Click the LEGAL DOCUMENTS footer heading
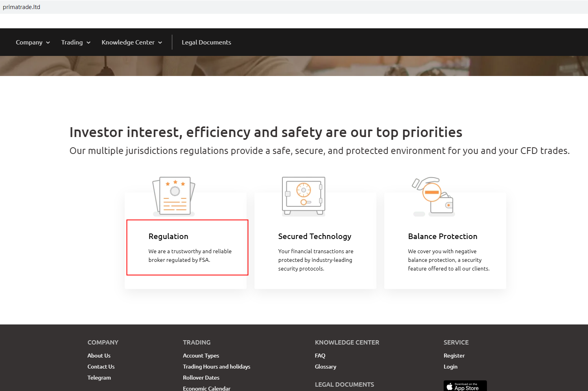This screenshot has height=391, width=588. click(x=345, y=385)
